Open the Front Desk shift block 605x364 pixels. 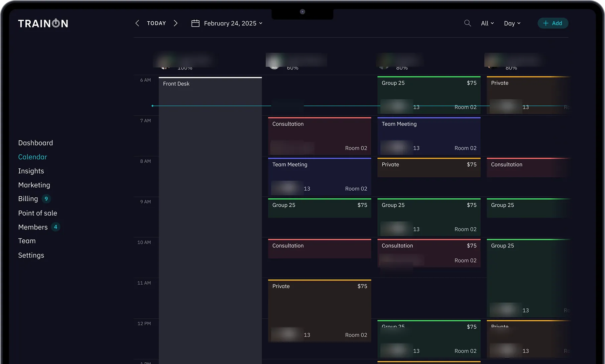[x=210, y=220]
